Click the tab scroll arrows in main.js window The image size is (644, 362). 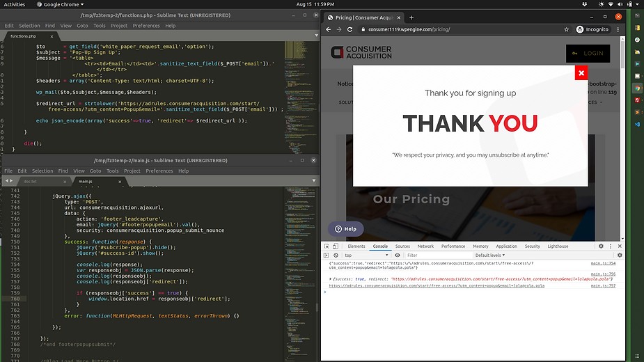click(8, 181)
